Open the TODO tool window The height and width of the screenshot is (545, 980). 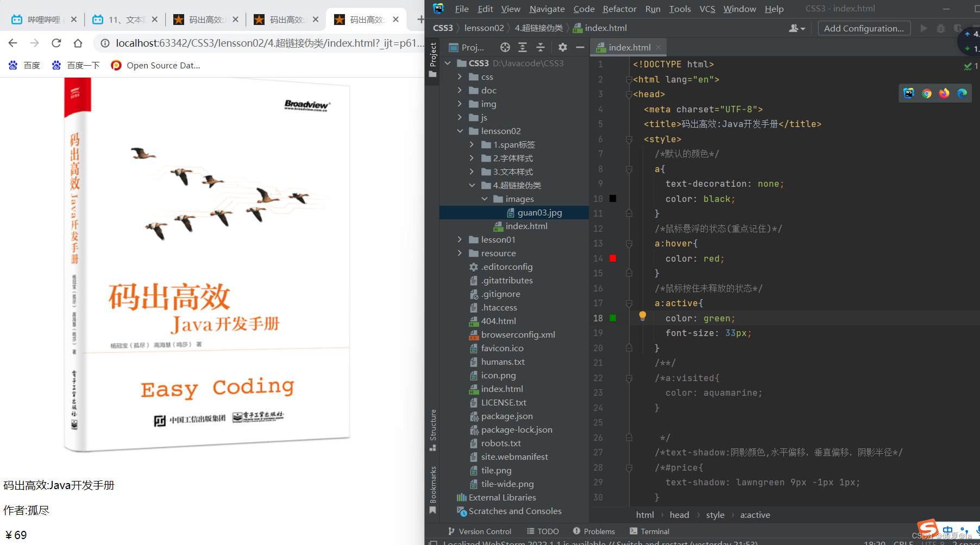[543, 531]
